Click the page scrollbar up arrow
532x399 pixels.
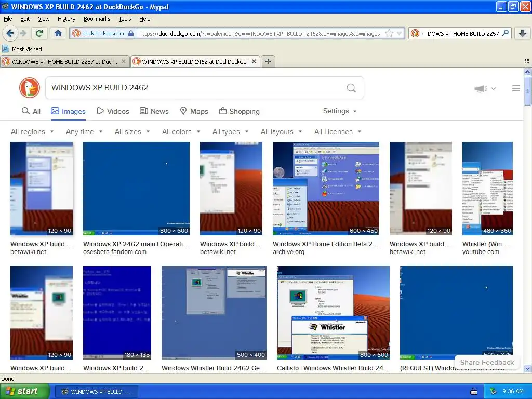pyautogui.click(x=527, y=72)
